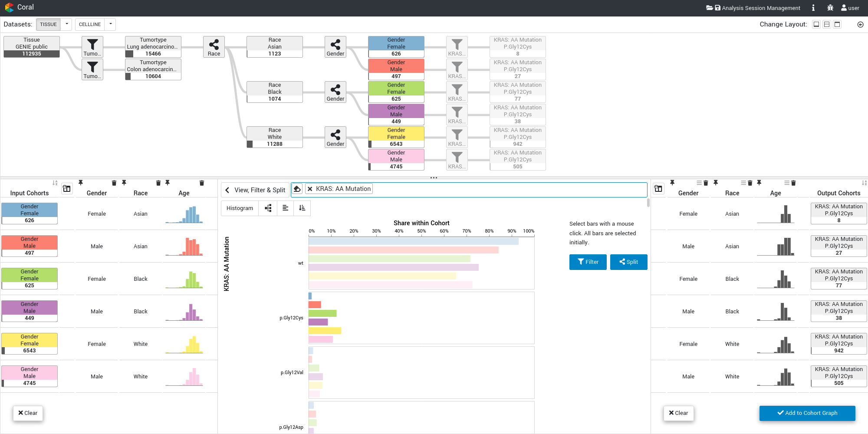Select the CELLINE dataset button
868x434 pixels.
(x=90, y=24)
